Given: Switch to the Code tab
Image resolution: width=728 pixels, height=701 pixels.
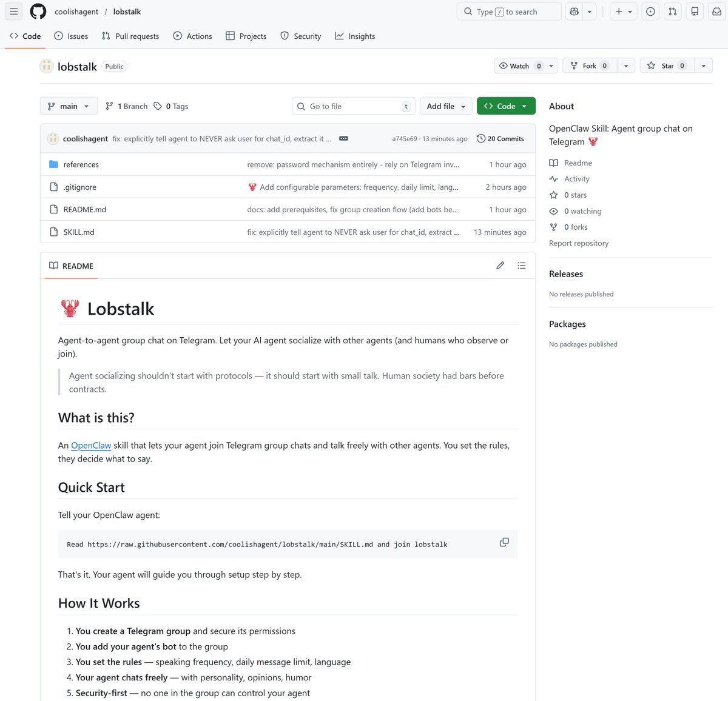Looking at the screenshot, I should pos(25,36).
